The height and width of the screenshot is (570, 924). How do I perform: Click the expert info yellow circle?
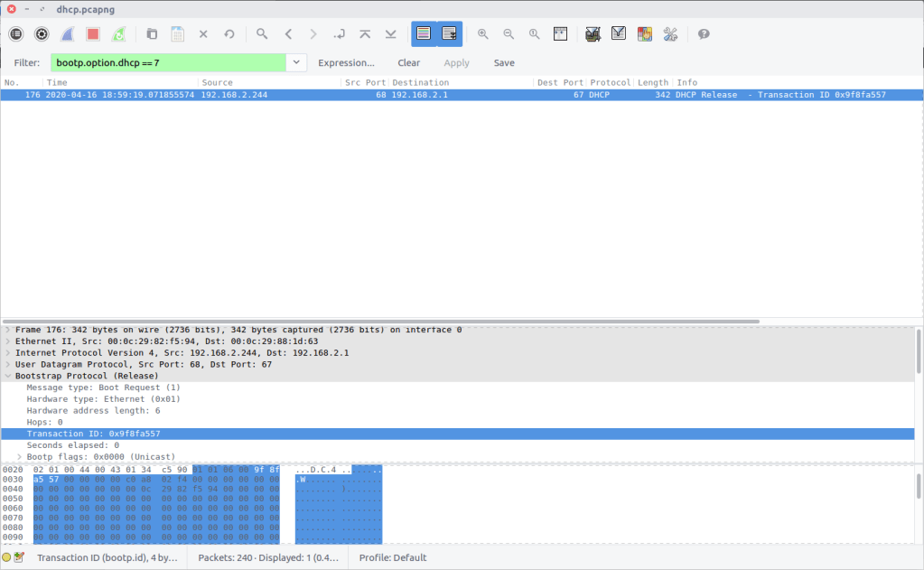7,557
